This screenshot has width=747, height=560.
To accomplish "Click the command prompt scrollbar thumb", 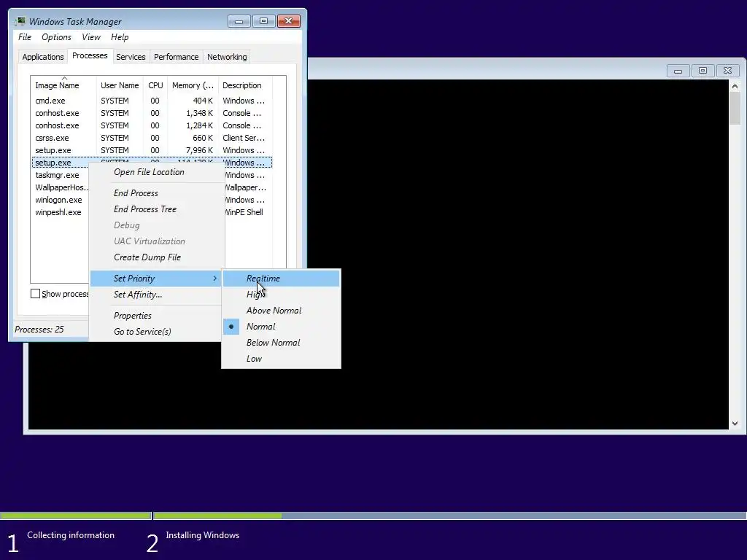I will [x=735, y=109].
